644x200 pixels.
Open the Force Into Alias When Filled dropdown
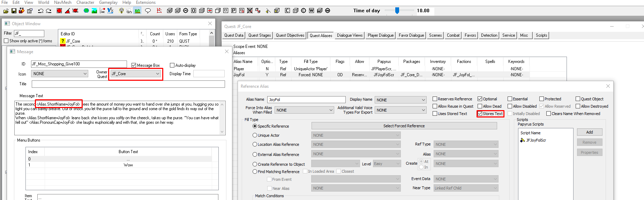pyautogui.click(x=304, y=110)
